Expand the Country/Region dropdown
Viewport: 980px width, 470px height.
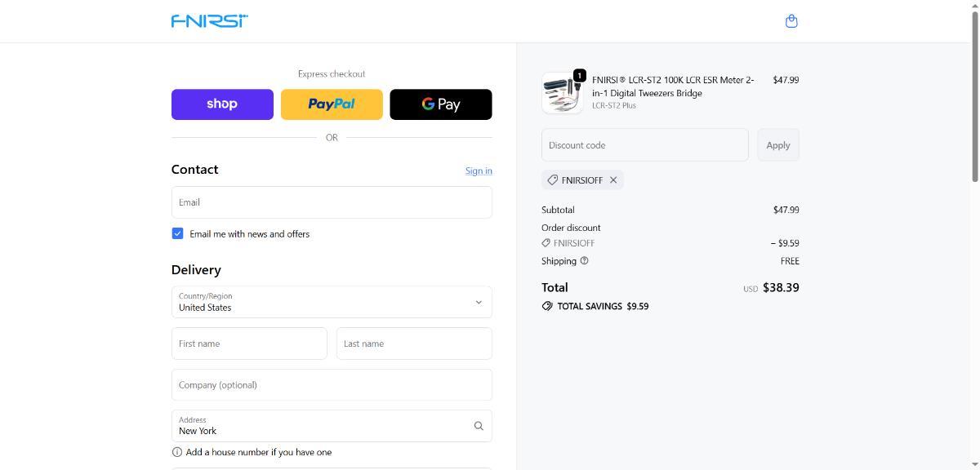(x=332, y=302)
